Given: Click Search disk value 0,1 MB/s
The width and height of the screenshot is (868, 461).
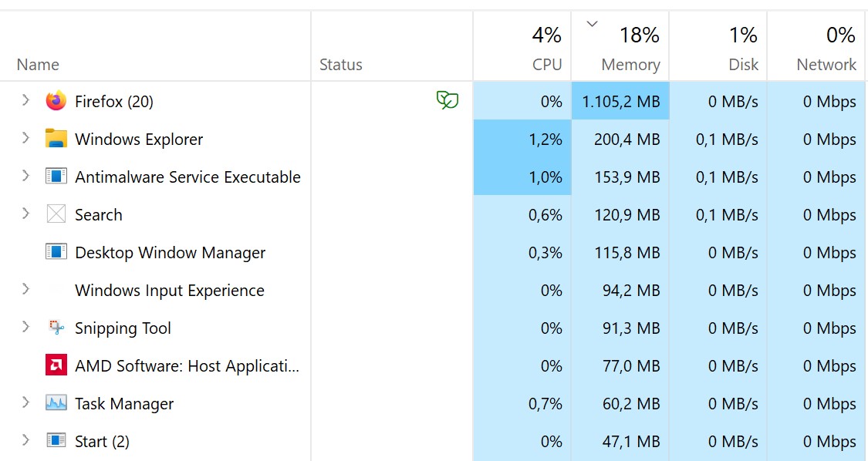Looking at the screenshot, I should (x=727, y=215).
